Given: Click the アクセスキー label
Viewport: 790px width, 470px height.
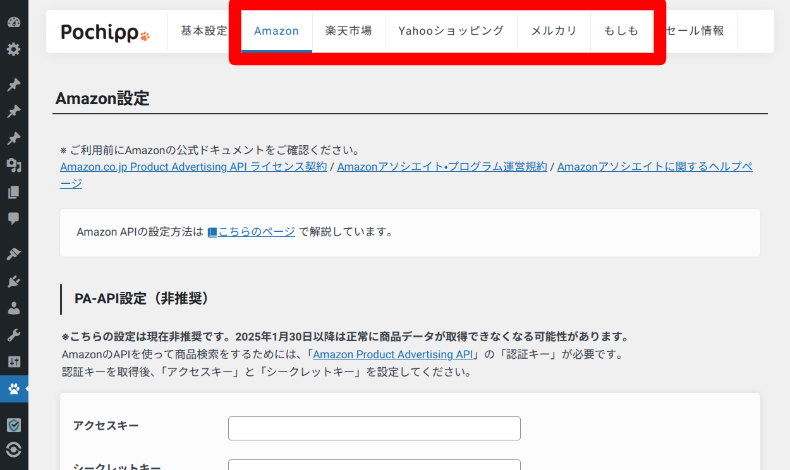Looking at the screenshot, I should (106, 426).
